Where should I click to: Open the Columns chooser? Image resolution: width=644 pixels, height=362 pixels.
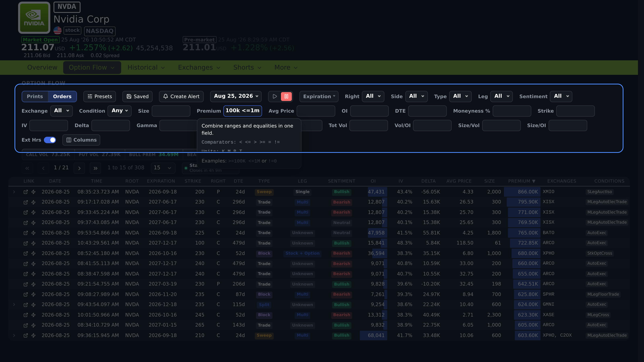pos(81,140)
